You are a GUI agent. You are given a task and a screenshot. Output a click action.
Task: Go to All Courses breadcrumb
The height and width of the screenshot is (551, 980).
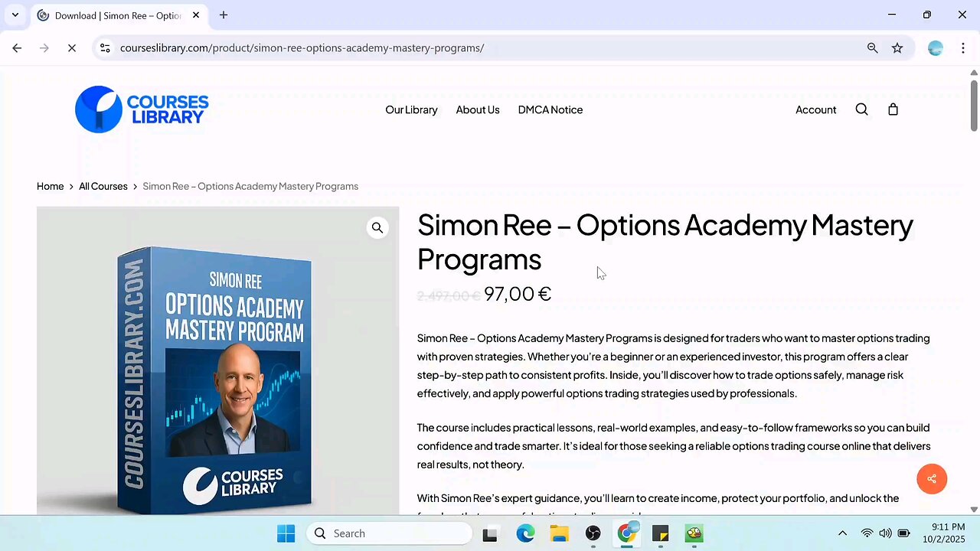103,186
